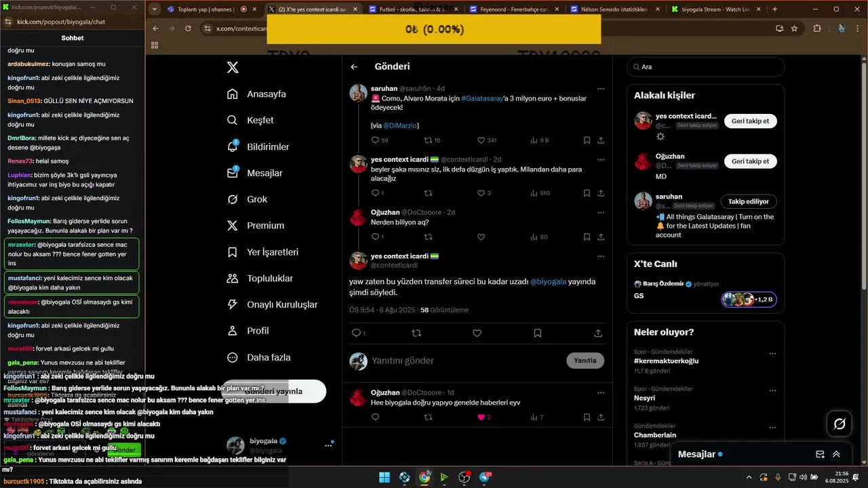Like Oğuzhan's 'Nerden biliyon aq?' reply
The height and width of the screenshot is (488, 868).
tap(481, 237)
